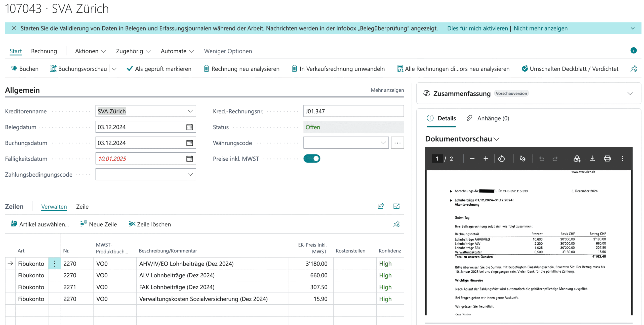Collapse the Zusammenfassung panel chevron

630,93
